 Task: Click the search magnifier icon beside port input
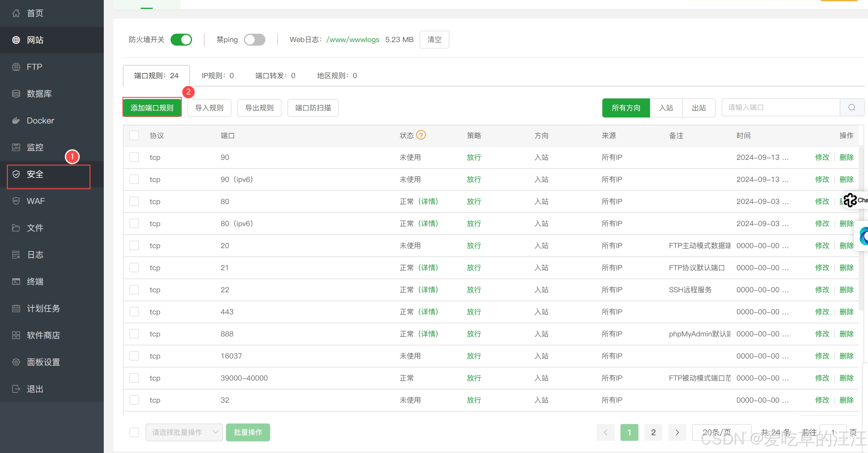tap(852, 108)
